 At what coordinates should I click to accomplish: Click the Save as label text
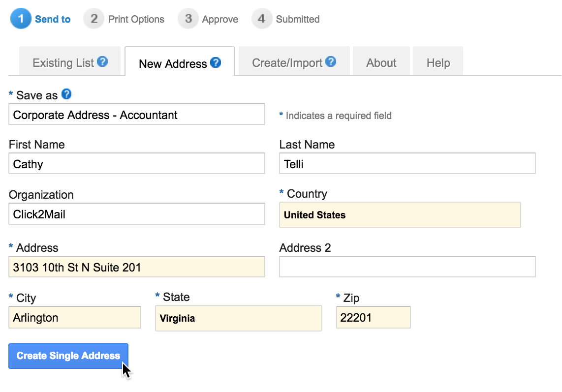pyautogui.click(x=37, y=95)
